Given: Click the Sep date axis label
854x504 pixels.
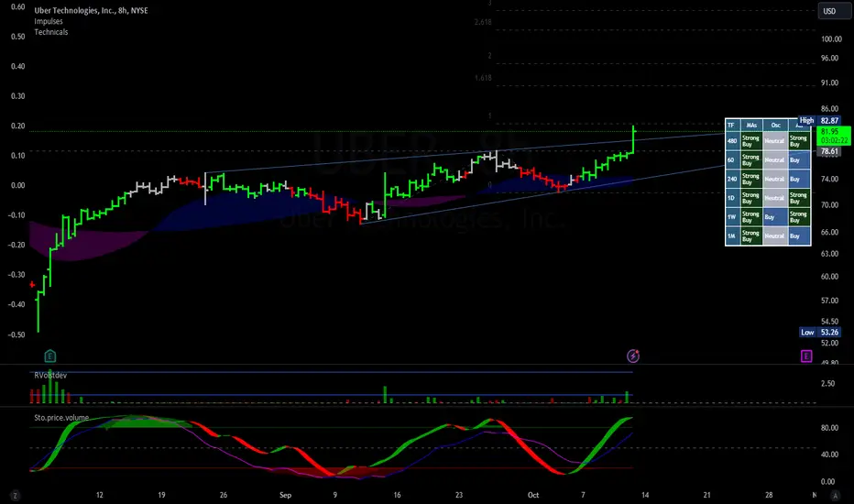Looking at the screenshot, I should coord(285,495).
